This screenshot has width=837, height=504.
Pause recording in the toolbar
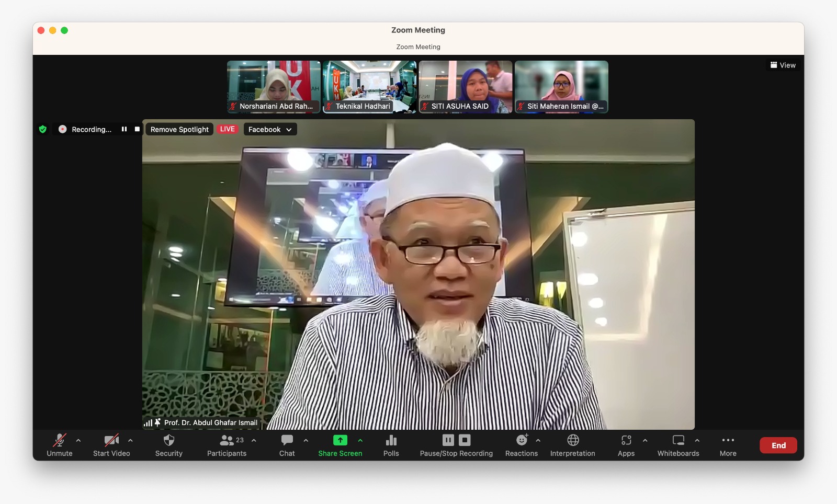[x=448, y=440]
